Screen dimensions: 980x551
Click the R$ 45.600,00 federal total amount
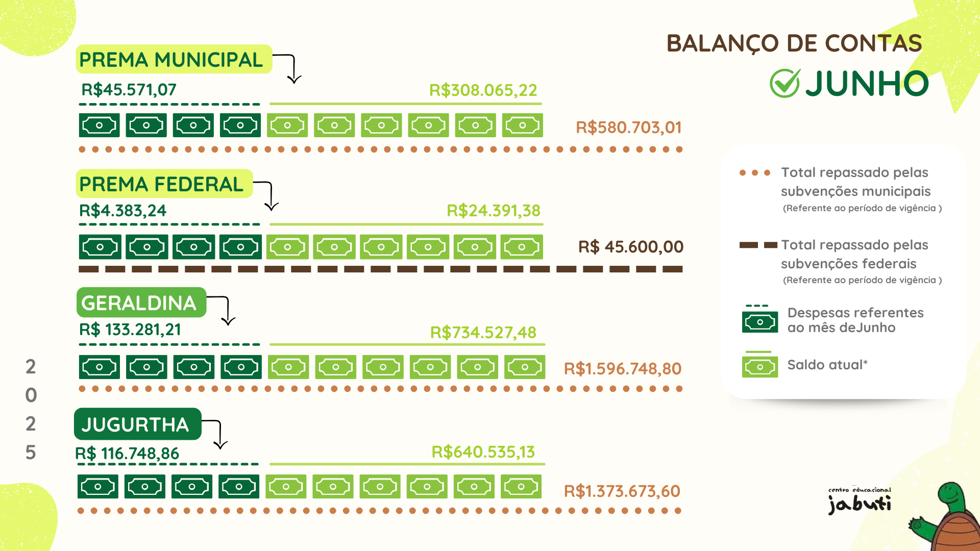click(630, 247)
